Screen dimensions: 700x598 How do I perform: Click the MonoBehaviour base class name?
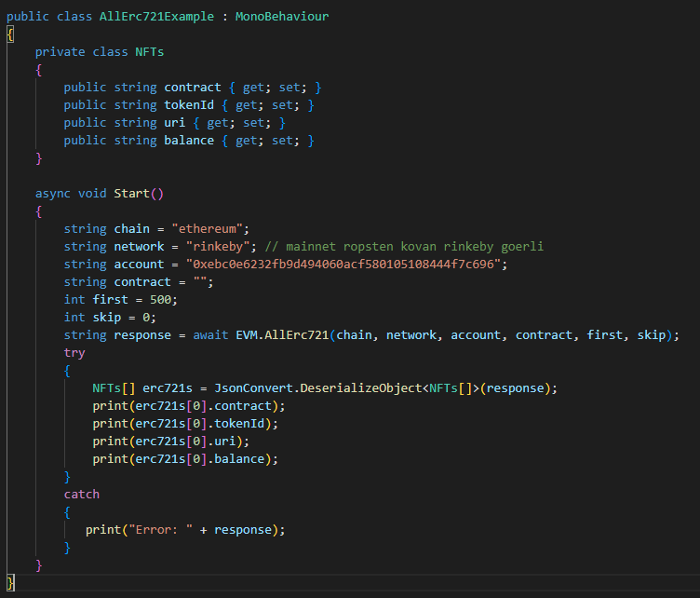[x=282, y=17]
